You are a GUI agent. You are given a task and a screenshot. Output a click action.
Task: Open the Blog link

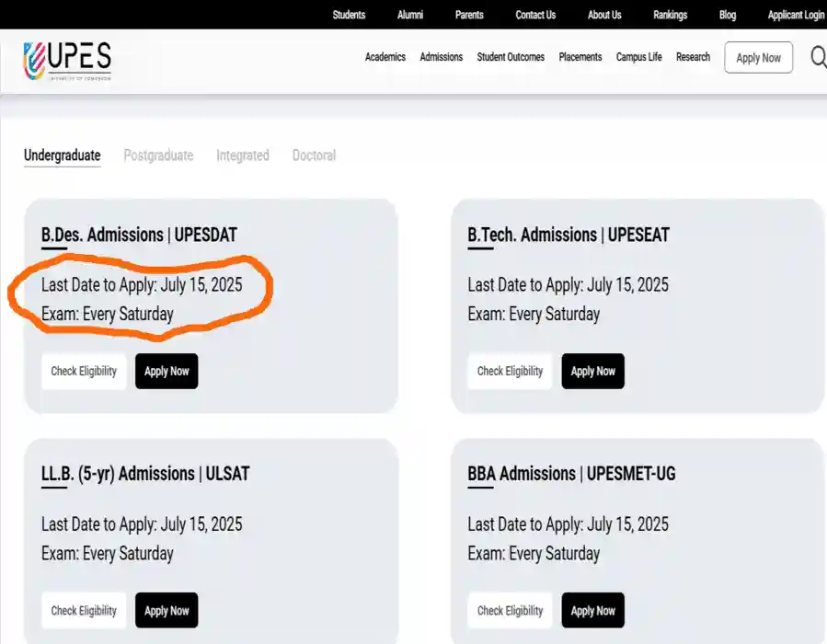(x=728, y=15)
